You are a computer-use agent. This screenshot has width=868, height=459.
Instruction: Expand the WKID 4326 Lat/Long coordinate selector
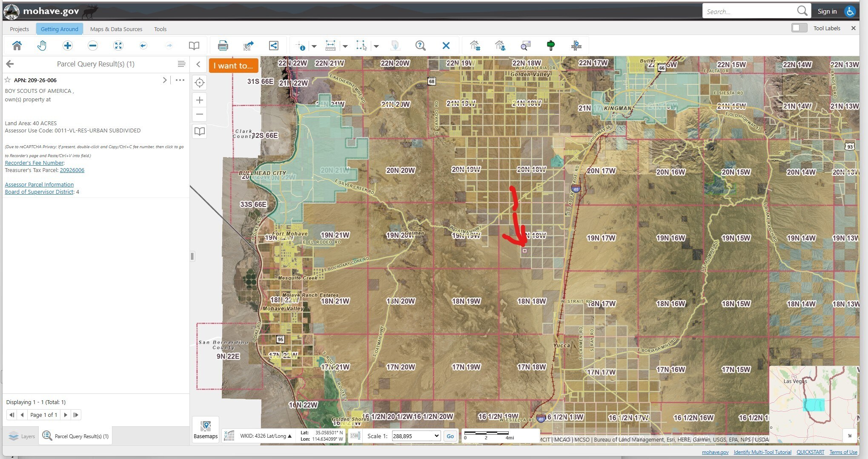(266, 436)
